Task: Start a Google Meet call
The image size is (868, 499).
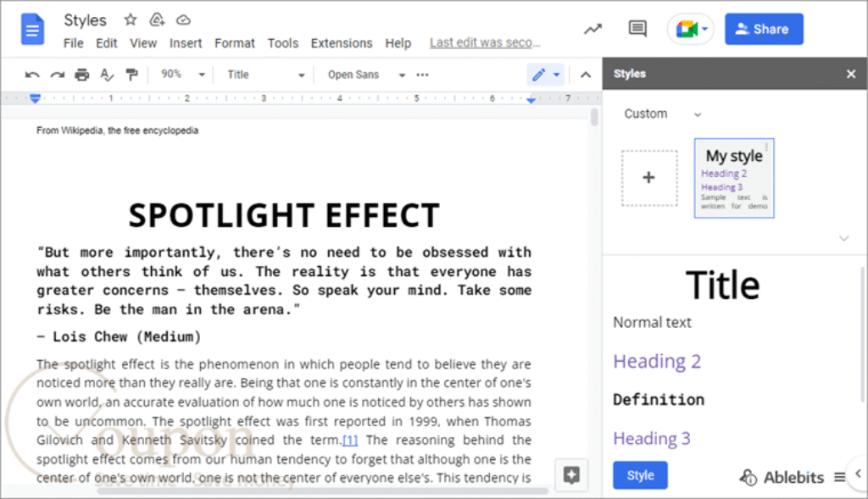Action: click(x=687, y=29)
